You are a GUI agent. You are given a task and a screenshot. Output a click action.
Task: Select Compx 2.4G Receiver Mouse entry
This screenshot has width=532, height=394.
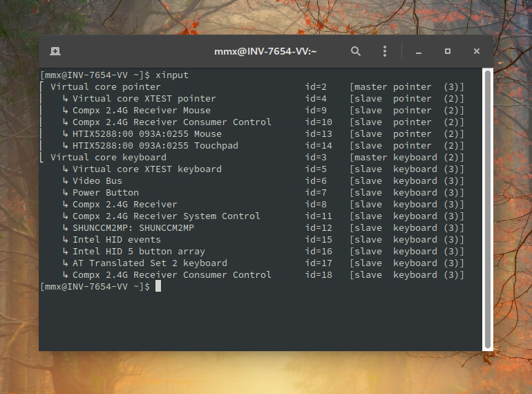(142, 111)
